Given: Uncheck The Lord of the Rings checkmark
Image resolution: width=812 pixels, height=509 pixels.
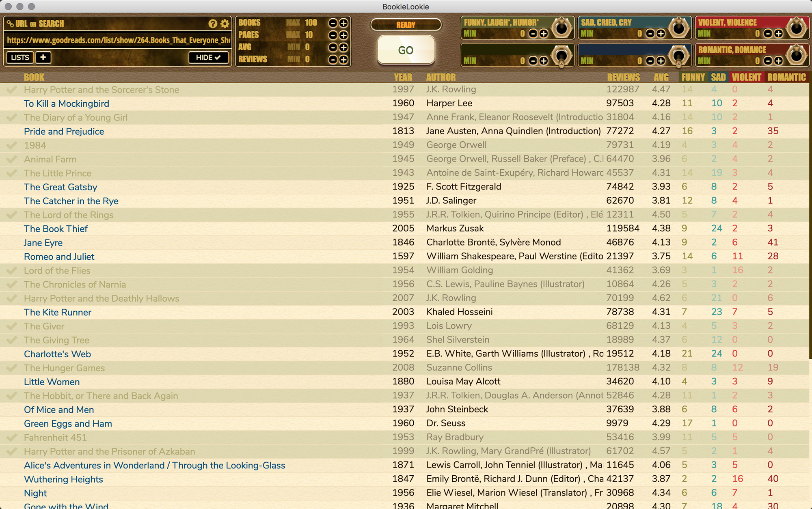Looking at the screenshot, I should (12, 215).
